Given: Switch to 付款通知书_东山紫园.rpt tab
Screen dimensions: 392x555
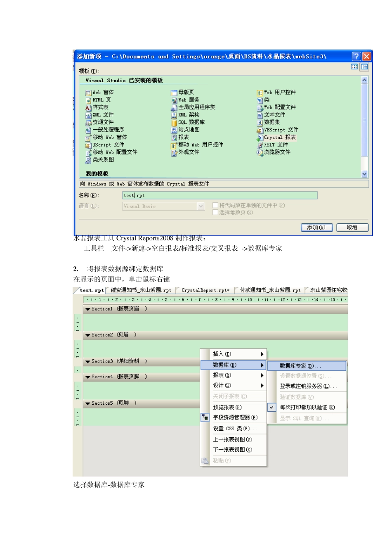Looking at the screenshot, I should coord(270,290).
